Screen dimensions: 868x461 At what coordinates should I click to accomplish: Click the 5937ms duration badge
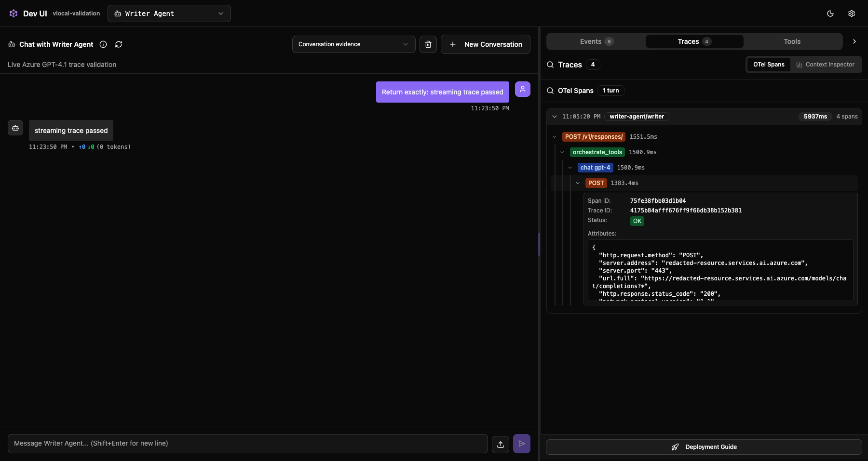815,117
